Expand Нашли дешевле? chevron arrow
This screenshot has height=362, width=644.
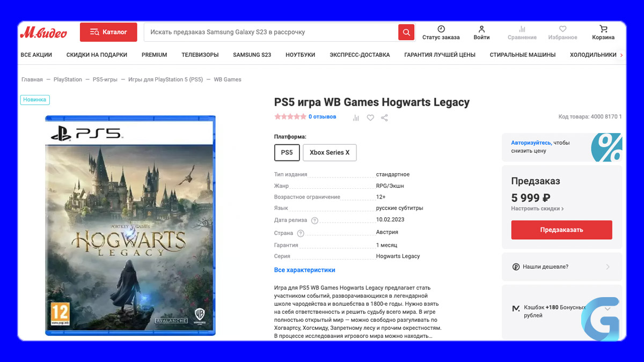608,267
